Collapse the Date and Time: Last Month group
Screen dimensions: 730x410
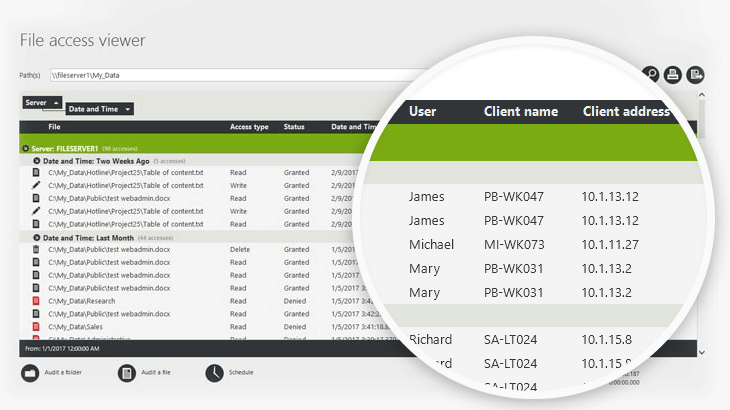(x=37, y=238)
